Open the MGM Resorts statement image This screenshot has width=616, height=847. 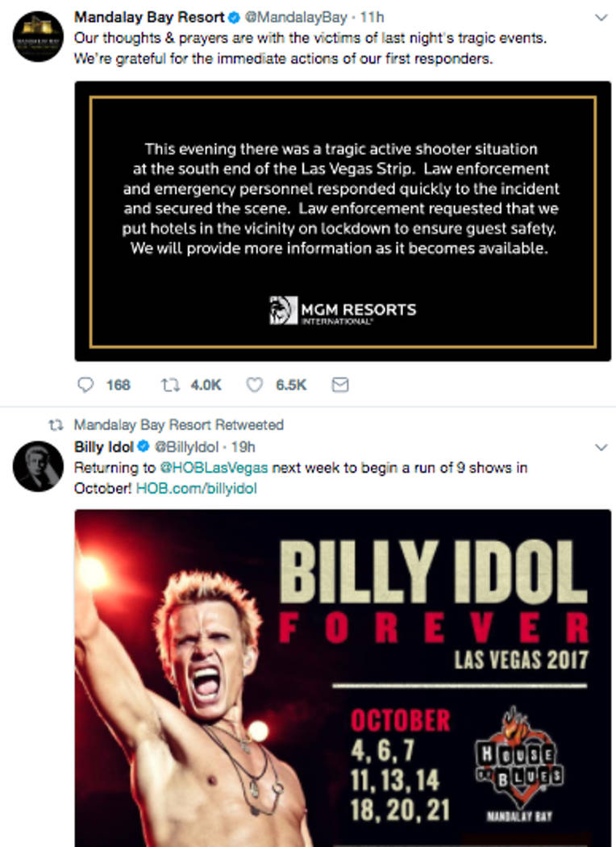[x=343, y=220]
